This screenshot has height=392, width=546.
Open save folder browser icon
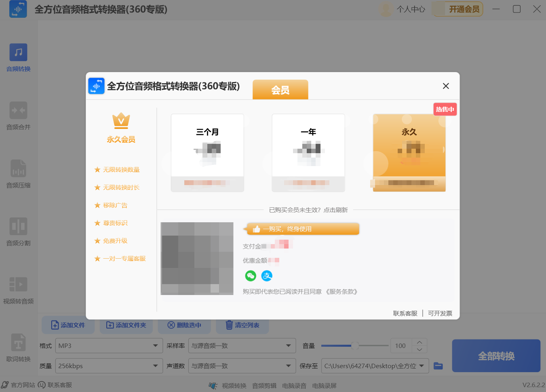pyautogui.click(x=438, y=366)
